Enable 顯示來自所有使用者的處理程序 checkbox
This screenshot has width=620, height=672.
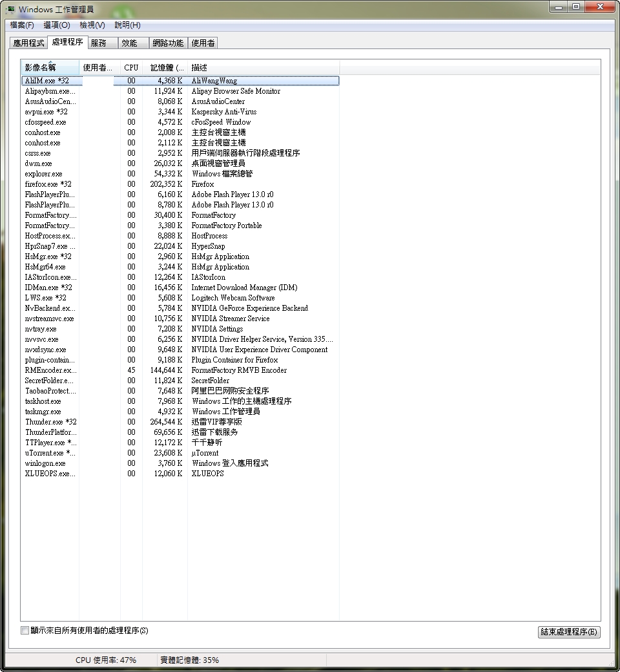click(25, 631)
